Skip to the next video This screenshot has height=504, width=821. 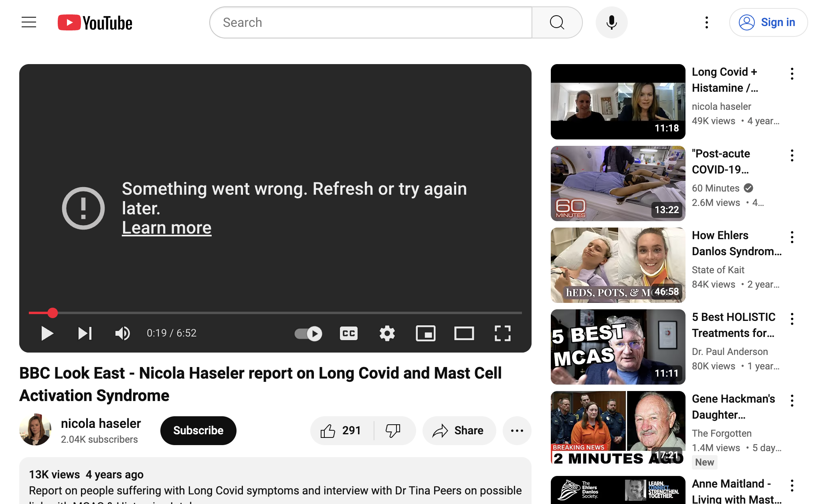tap(85, 333)
